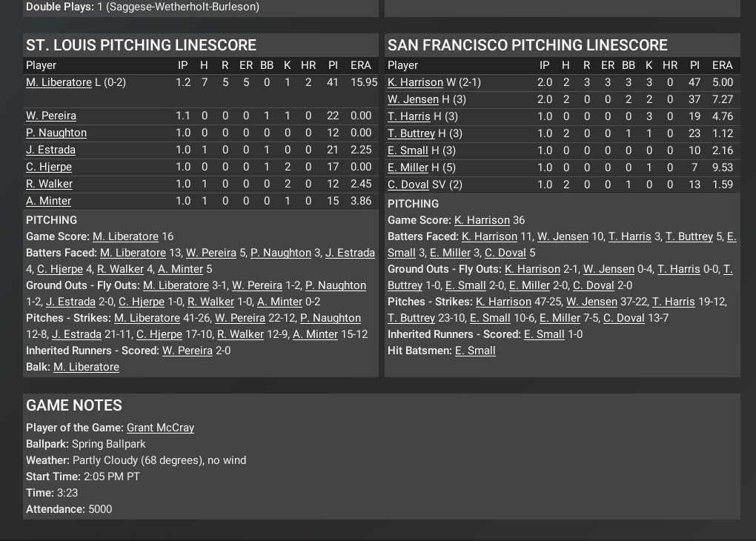Image resolution: width=756 pixels, height=541 pixels.
Task: Select T. Buttrey in the San Francisco table
Action: click(411, 133)
